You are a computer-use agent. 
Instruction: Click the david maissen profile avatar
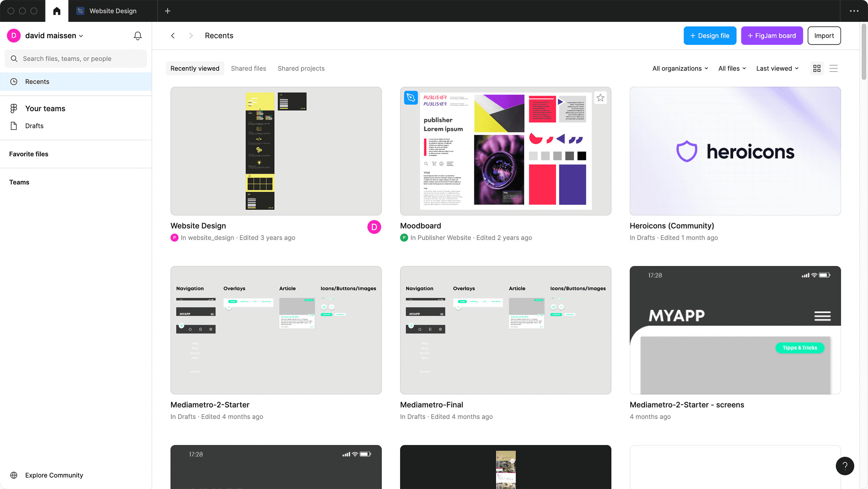[x=14, y=36]
